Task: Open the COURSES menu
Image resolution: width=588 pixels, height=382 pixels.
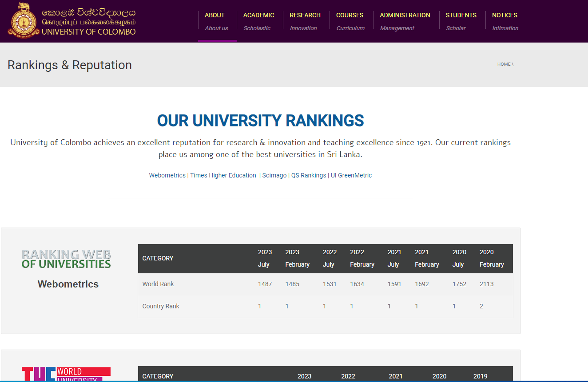Action: (350, 15)
